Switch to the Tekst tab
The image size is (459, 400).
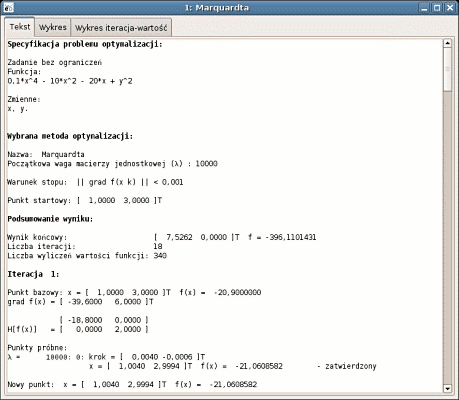coord(20,27)
